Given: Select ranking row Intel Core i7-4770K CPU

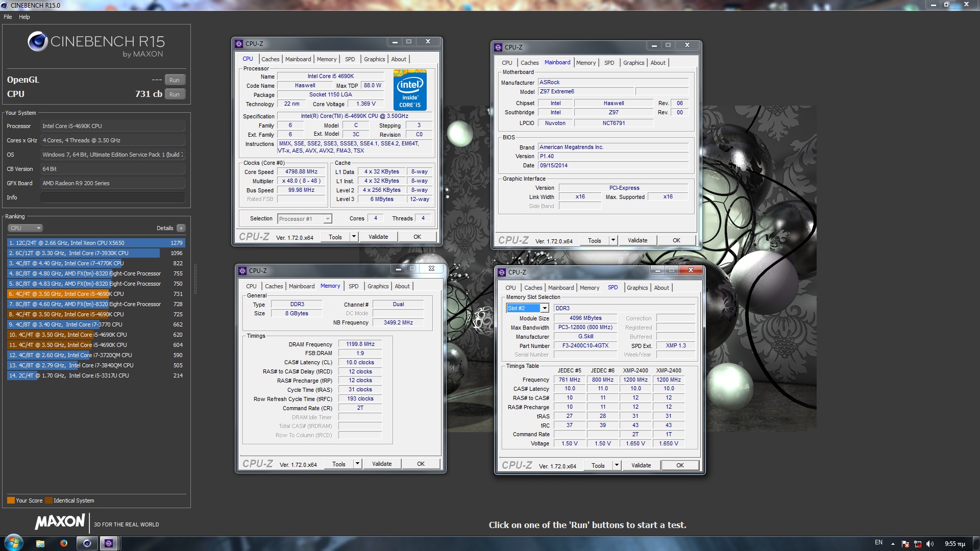Looking at the screenshot, I should [x=96, y=263].
